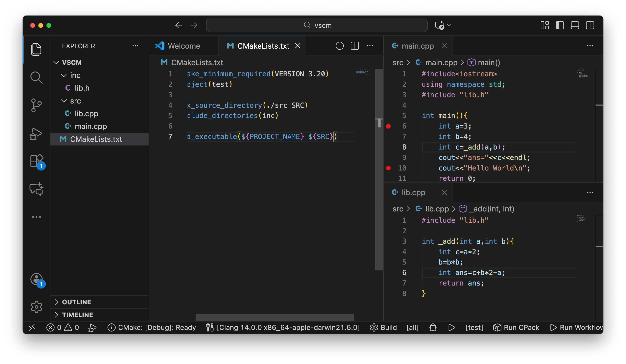The height and width of the screenshot is (364, 626).
Task: Click the CMake launch play icon in status bar
Action: (452, 327)
